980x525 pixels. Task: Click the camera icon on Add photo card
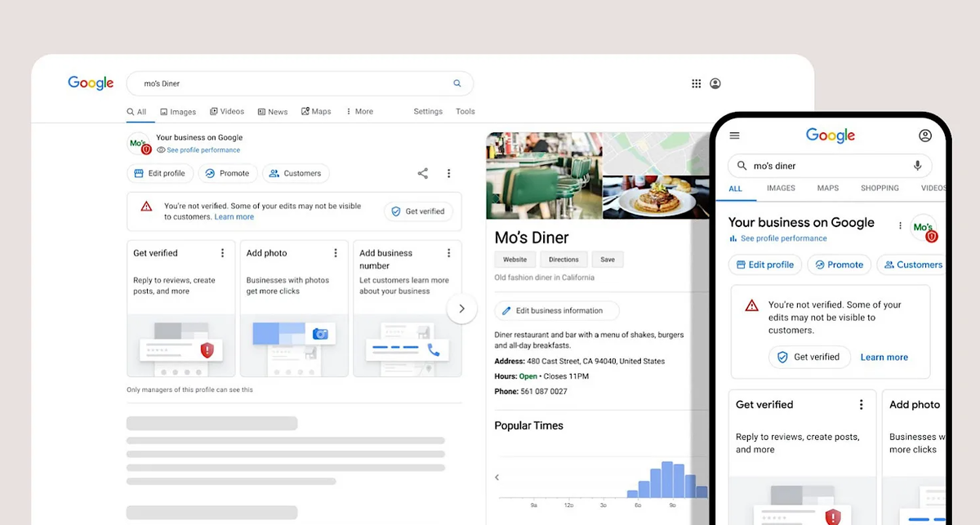[320, 334]
